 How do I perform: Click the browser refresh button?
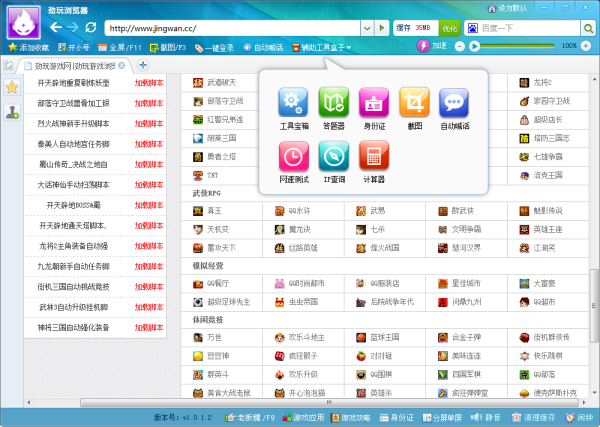(91, 26)
